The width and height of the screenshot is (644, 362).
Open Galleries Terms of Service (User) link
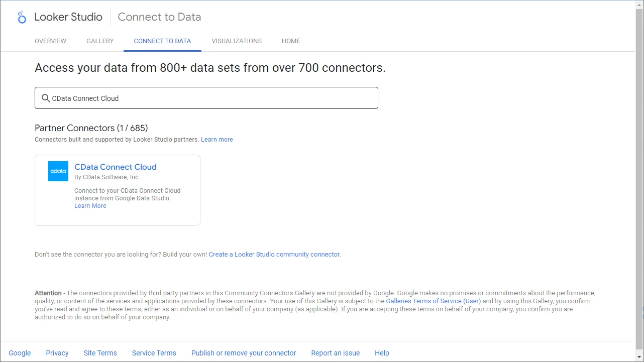click(433, 301)
